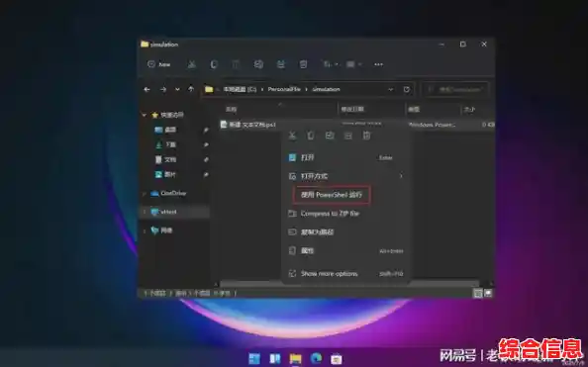The width and height of the screenshot is (588, 367).
Task: Click the Paste icon in the Explorer toolbar
Action: pyautogui.click(x=236, y=64)
